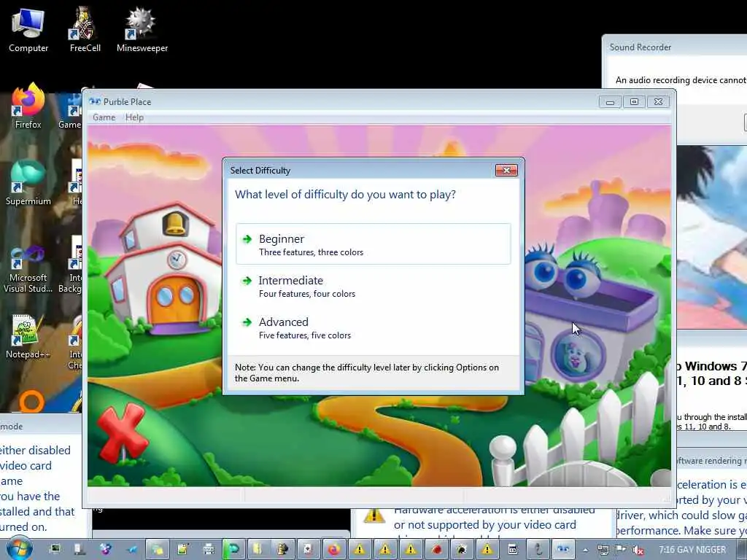This screenshot has height=560, width=747.
Task: Maximize the Purble Place window
Action: tap(634, 101)
